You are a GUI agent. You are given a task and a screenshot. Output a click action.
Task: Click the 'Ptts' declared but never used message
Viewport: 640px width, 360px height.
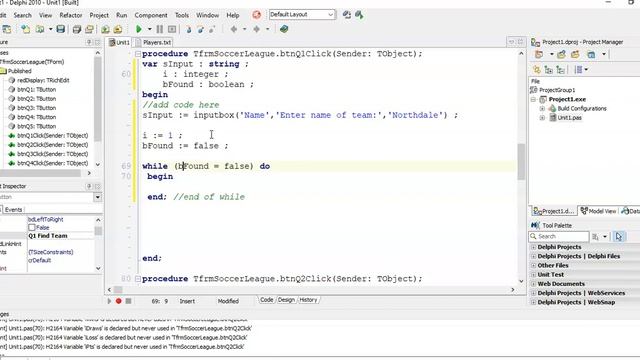[x=122, y=347]
